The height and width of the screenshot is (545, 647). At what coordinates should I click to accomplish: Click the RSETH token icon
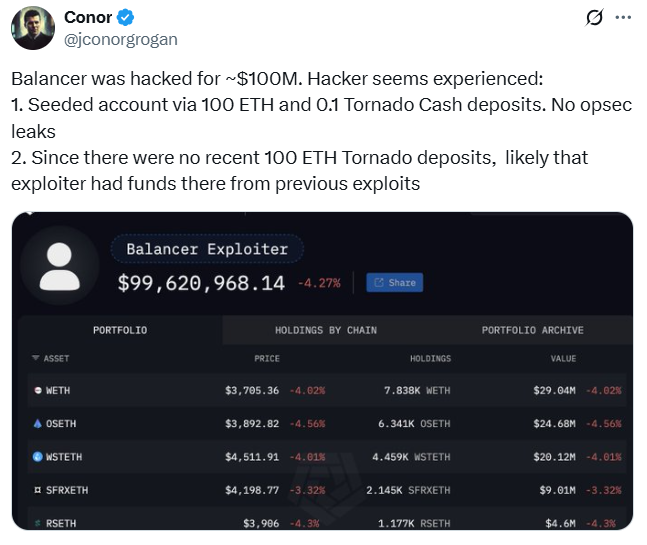37,522
